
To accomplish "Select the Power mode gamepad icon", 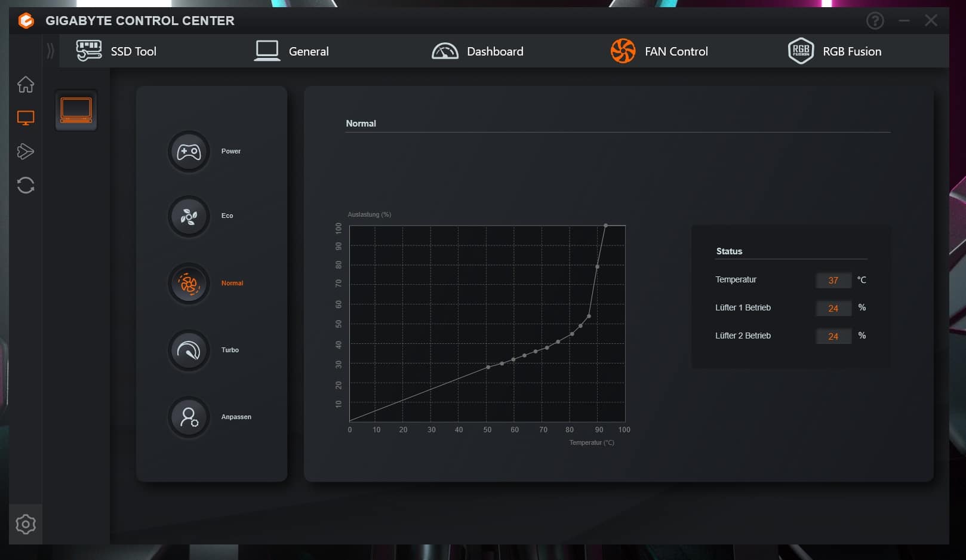I will (189, 152).
